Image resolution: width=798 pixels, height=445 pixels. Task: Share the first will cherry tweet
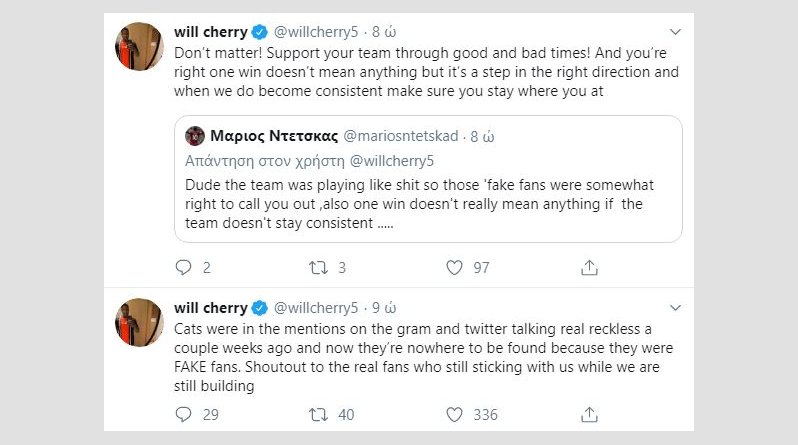[589, 267]
